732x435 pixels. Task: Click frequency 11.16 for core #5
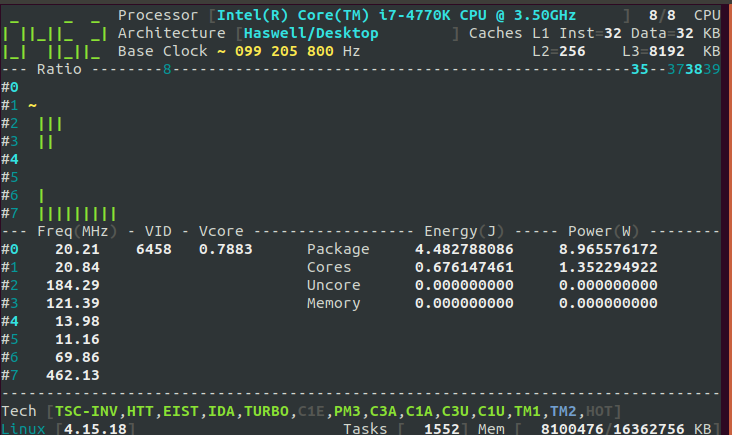coord(77,339)
